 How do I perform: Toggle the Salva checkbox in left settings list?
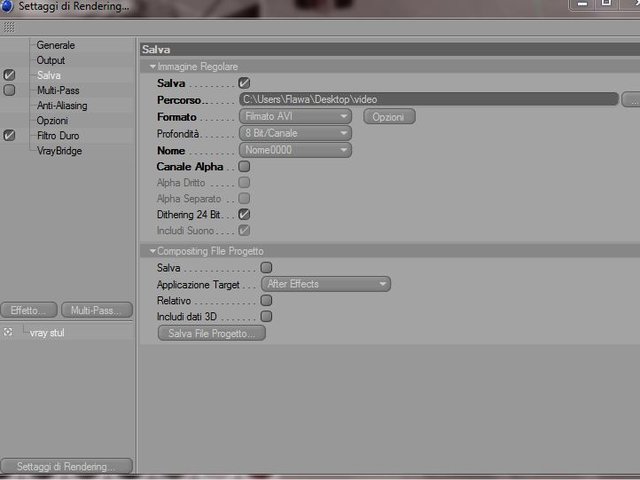pos(9,75)
